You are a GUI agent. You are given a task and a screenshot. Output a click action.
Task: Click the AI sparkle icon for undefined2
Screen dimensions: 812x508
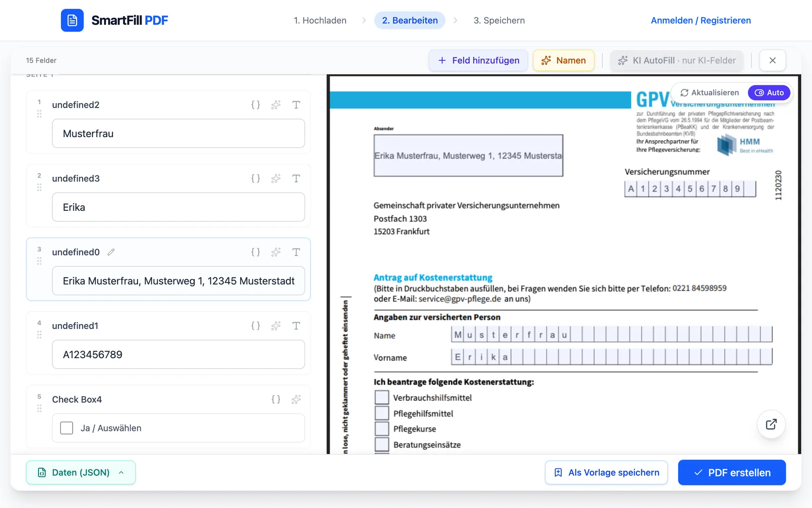tap(276, 105)
